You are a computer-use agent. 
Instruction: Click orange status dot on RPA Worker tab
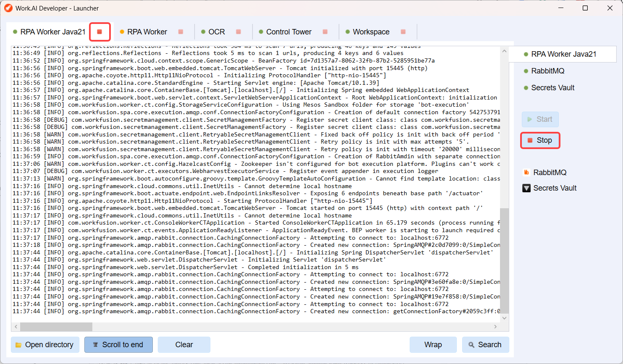(122, 32)
